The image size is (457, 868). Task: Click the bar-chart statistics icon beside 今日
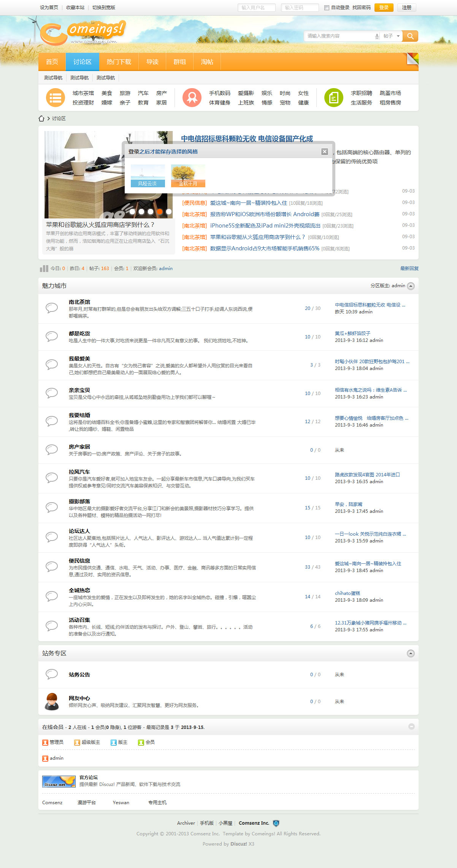coord(44,269)
